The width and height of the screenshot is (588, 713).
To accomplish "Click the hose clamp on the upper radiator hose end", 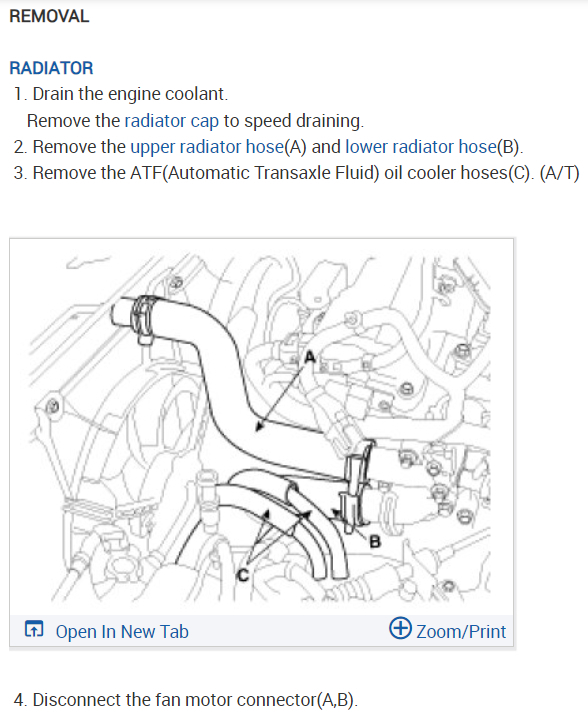I will tap(143, 320).
